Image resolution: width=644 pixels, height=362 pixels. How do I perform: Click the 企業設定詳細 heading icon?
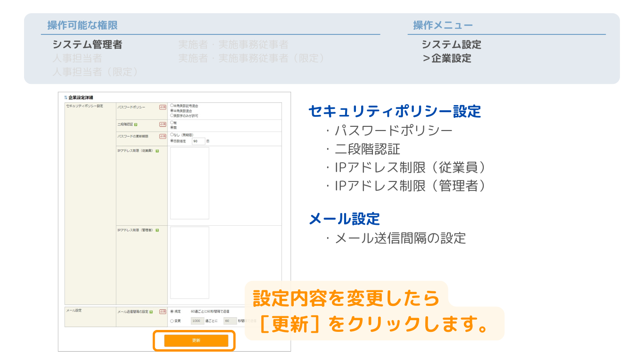66,98
